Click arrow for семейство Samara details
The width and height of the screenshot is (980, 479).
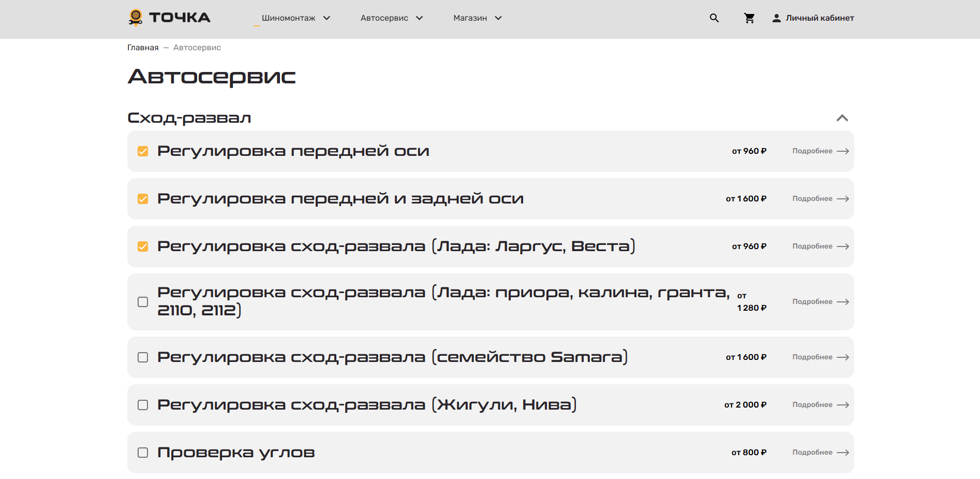[x=843, y=357]
